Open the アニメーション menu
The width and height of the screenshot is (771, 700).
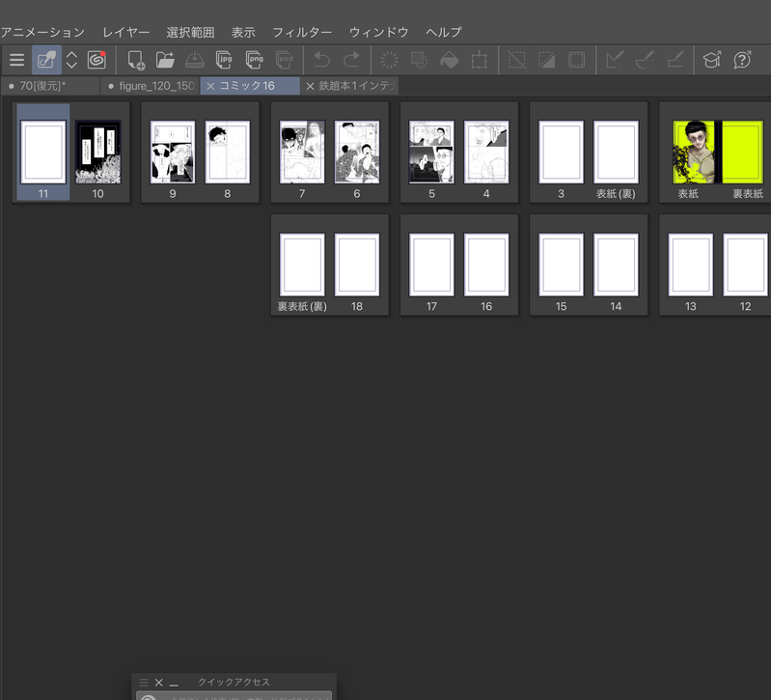pyautogui.click(x=42, y=33)
